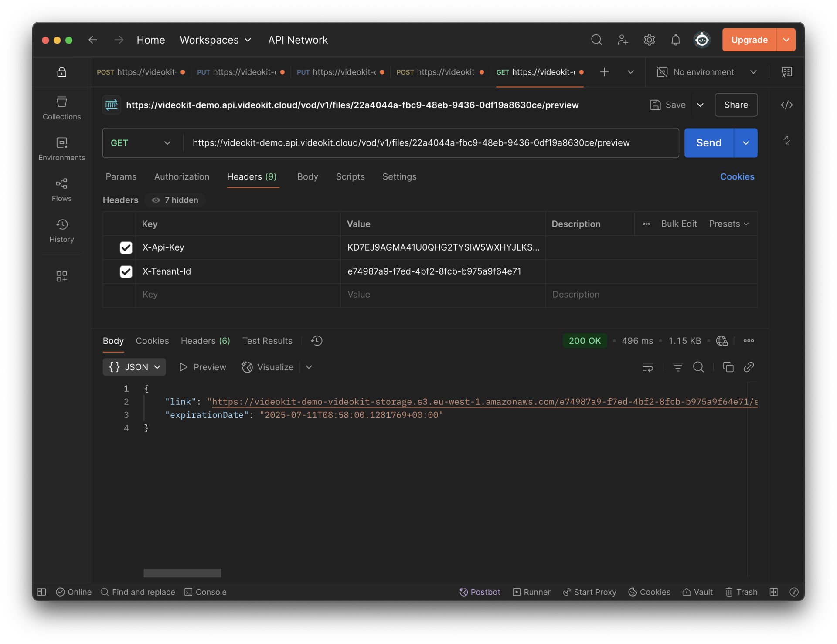Open the Test Results tab
837x644 pixels.
[267, 341]
